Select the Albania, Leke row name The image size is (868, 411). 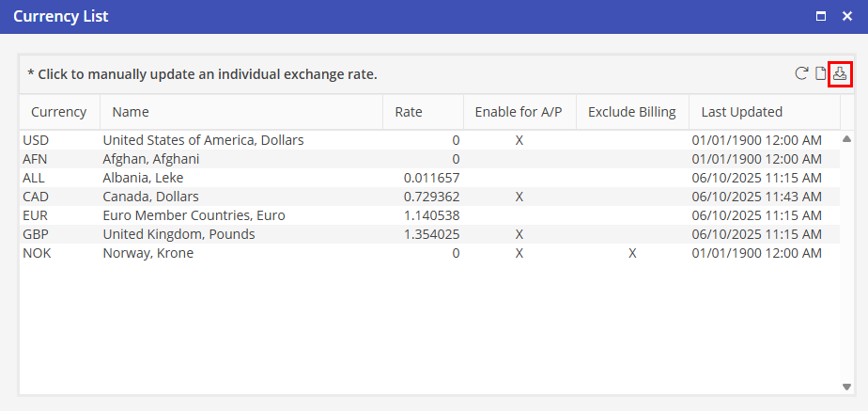pyautogui.click(x=143, y=178)
